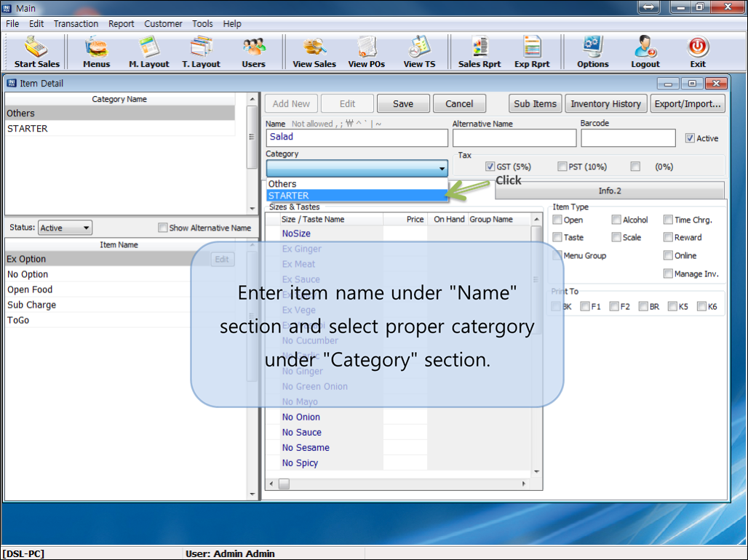748x560 pixels.
Task: Click the Main window app icon
Action: 7,8
